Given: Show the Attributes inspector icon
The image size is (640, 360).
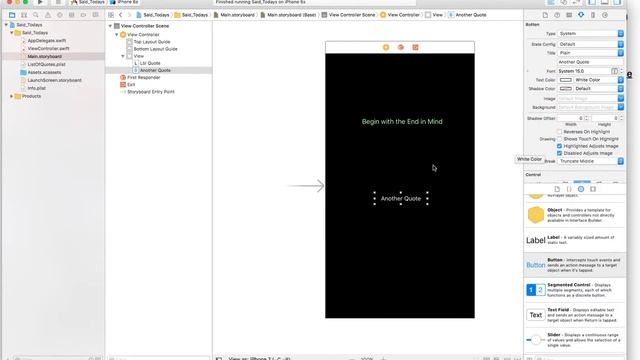Looking at the screenshot, I should point(581,15).
